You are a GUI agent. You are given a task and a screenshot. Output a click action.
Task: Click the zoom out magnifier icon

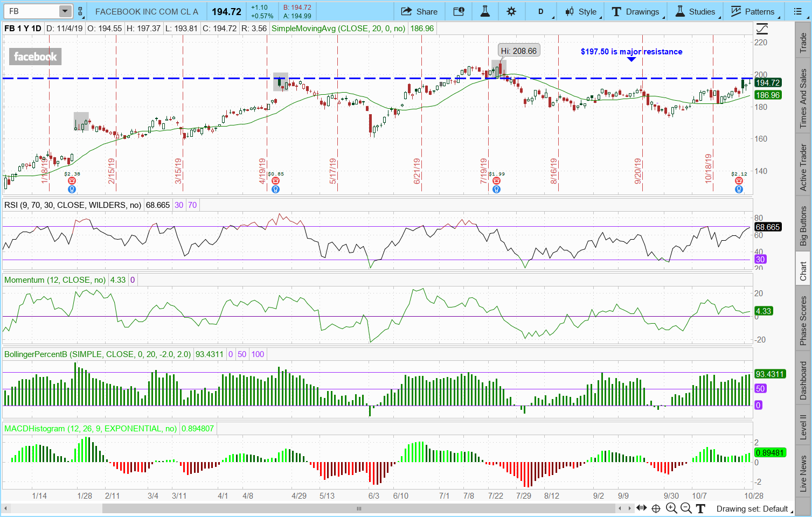coord(685,508)
